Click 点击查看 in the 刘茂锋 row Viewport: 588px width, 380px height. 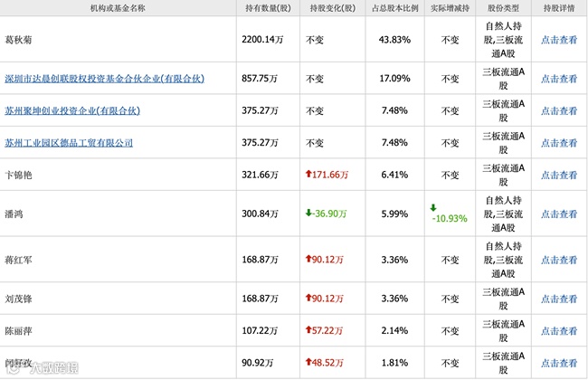click(x=559, y=299)
